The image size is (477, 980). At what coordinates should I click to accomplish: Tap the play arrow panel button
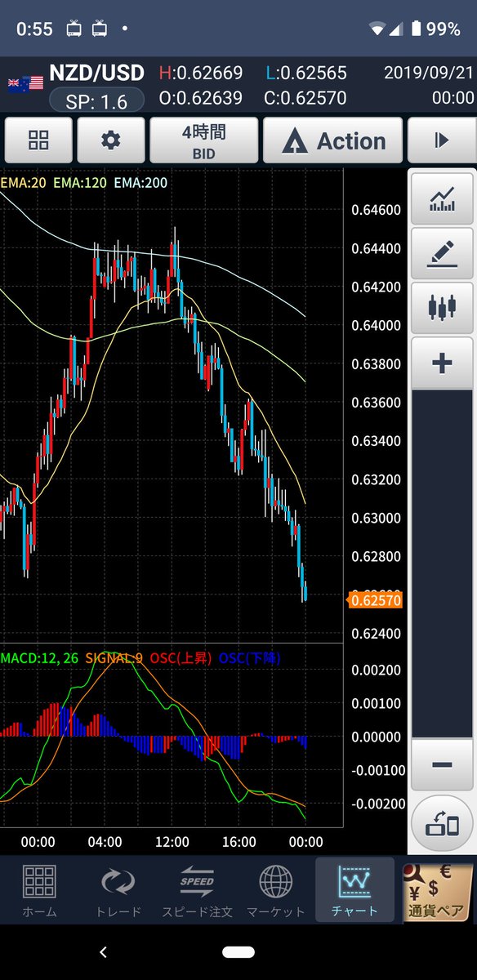coord(442,140)
